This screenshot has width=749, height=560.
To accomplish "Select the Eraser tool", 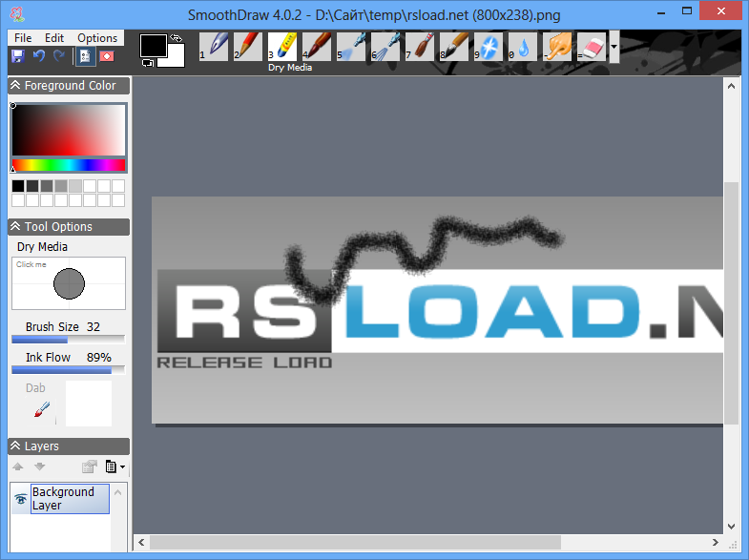I will click(592, 47).
